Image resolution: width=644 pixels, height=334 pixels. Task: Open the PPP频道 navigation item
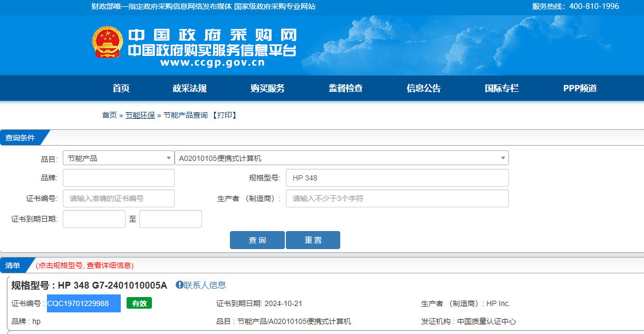click(x=580, y=89)
